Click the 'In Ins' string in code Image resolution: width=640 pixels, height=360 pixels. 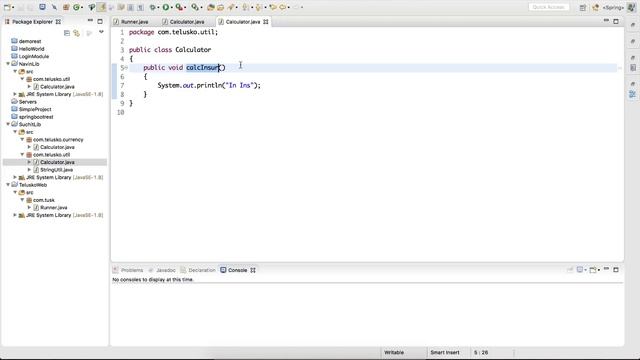pyautogui.click(x=239, y=85)
